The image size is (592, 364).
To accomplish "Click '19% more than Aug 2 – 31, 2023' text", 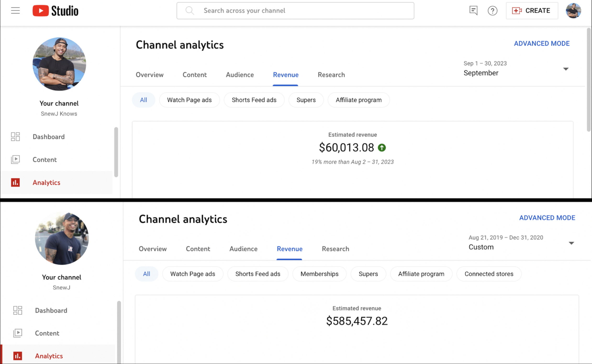I will coord(353,162).
